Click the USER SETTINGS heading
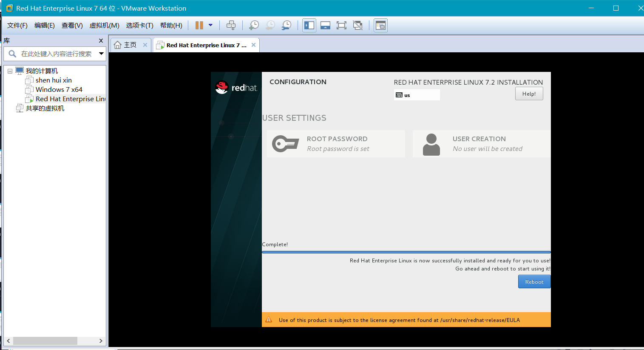Image resolution: width=644 pixels, height=350 pixels. click(x=294, y=118)
